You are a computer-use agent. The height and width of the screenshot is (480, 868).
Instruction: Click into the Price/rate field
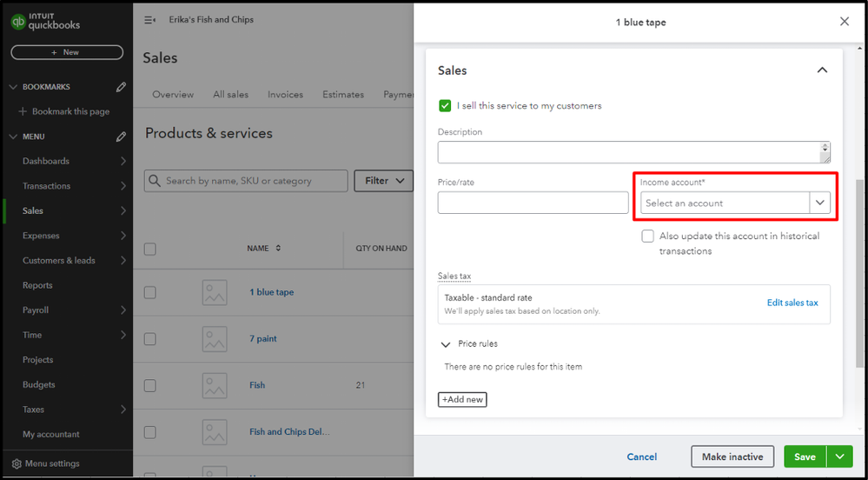(x=533, y=203)
